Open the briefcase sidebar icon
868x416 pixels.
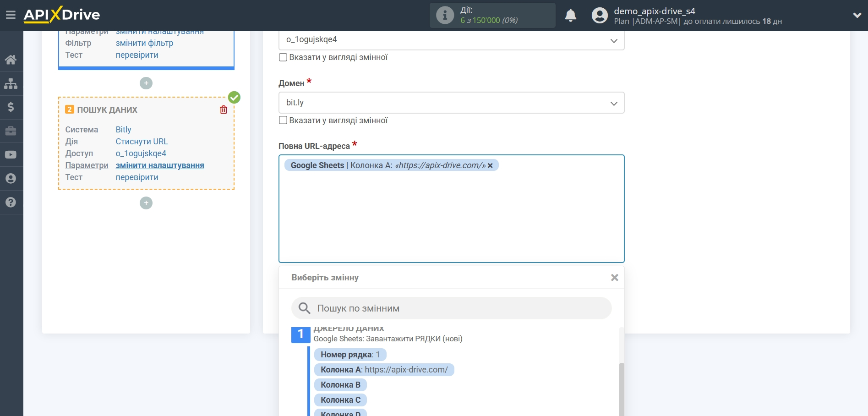pos(11,131)
